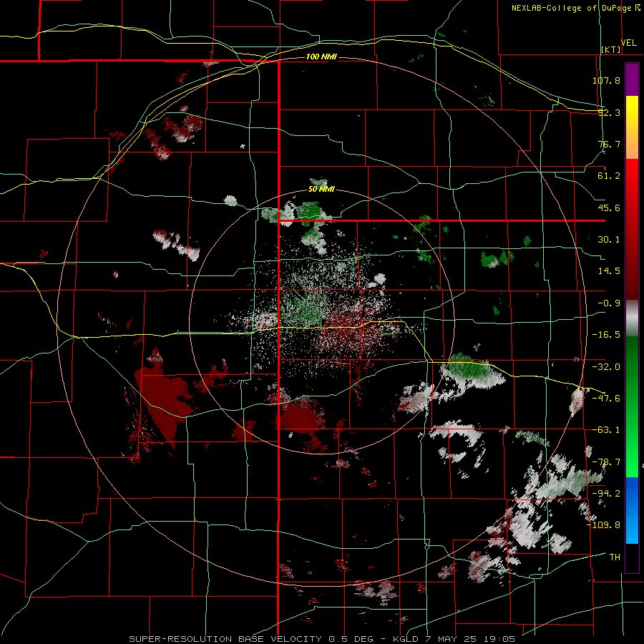Select the 30.1 value on velocity scale
The image size is (644, 644).
(609, 240)
